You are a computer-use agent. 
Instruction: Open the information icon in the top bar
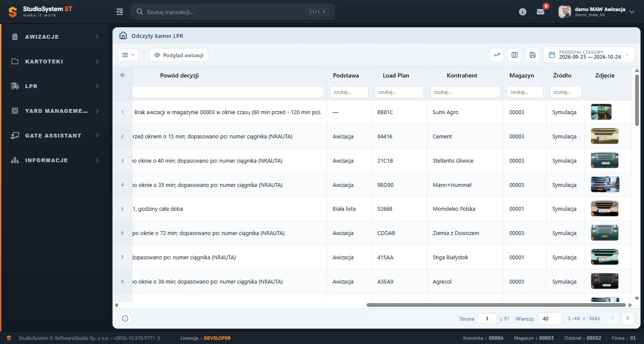(x=523, y=12)
